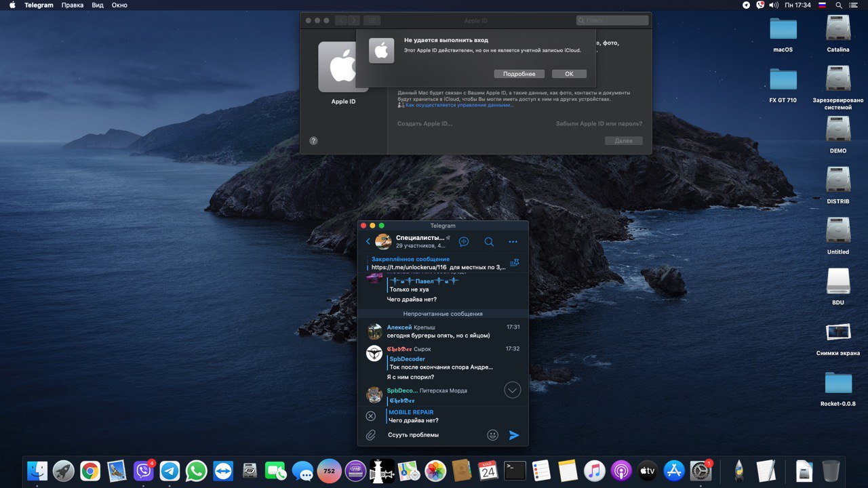The image size is (868, 488).
Task: Click OK in the sign-in error dialog
Action: click(x=569, y=74)
